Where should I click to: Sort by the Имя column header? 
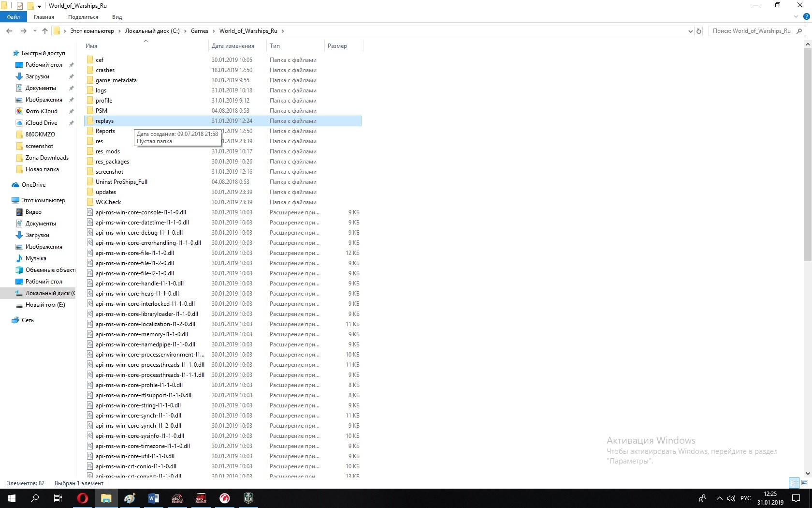(x=145, y=46)
